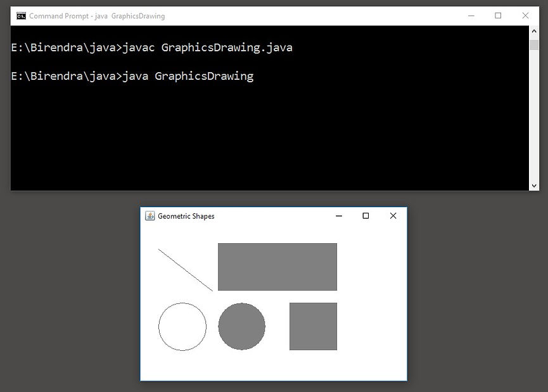Image resolution: width=548 pixels, height=392 pixels.
Task: Click the Command Prompt scrollbar down arrow
Action: (x=534, y=186)
